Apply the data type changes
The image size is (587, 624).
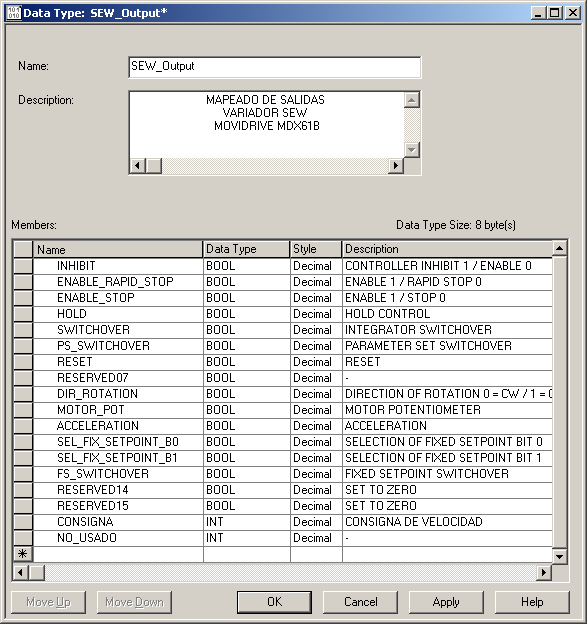tap(446, 602)
